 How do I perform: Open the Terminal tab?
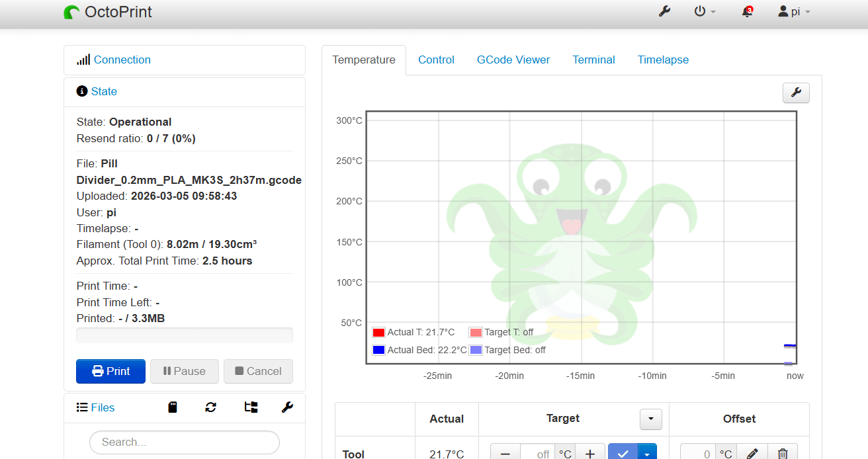[x=593, y=60]
